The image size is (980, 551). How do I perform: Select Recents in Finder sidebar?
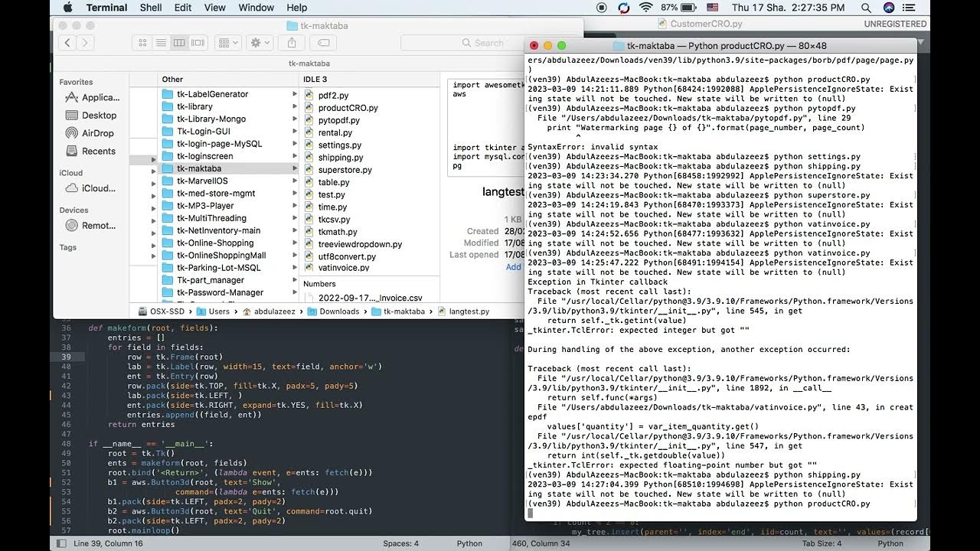click(92, 151)
